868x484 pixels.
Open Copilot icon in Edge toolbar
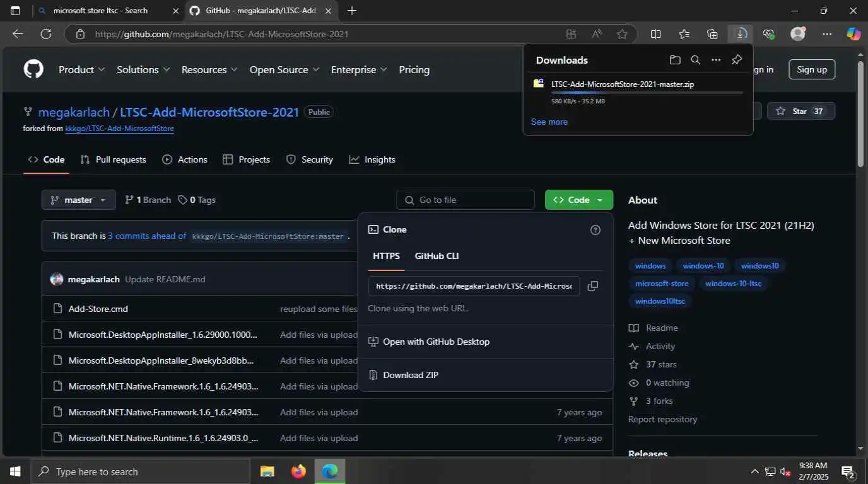[853, 34]
